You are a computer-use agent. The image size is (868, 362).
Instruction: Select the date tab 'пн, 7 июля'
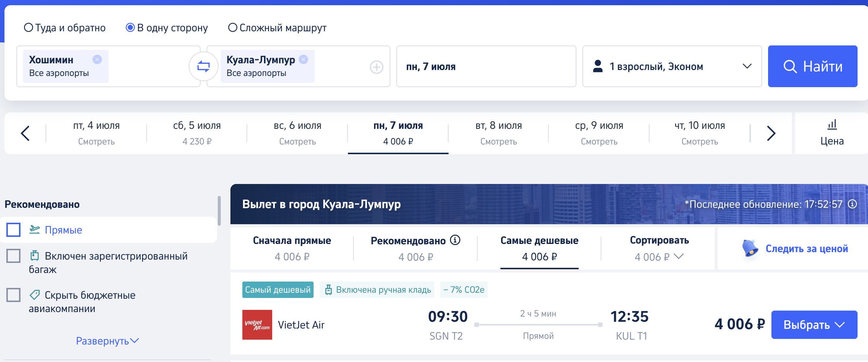tap(398, 133)
